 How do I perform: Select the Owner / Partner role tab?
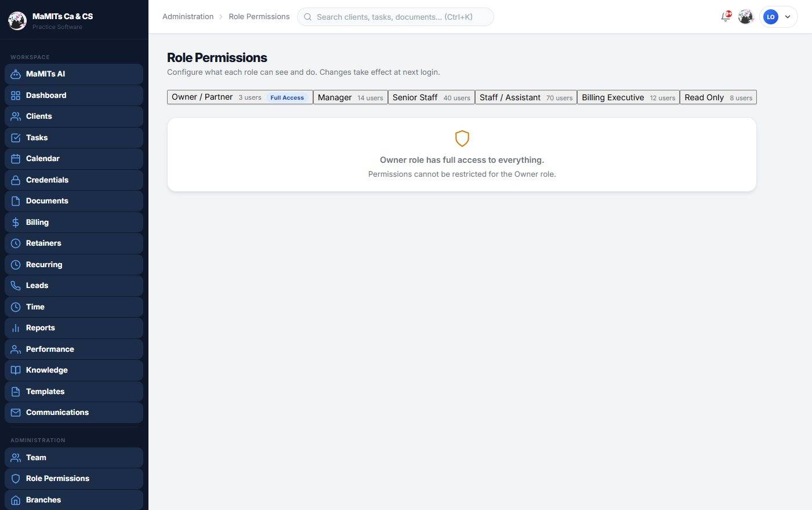(x=240, y=97)
